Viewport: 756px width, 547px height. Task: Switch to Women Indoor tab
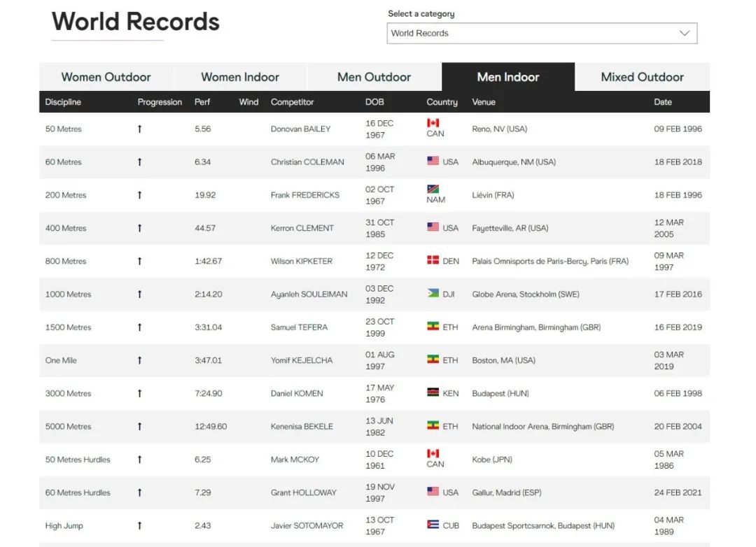(240, 77)
